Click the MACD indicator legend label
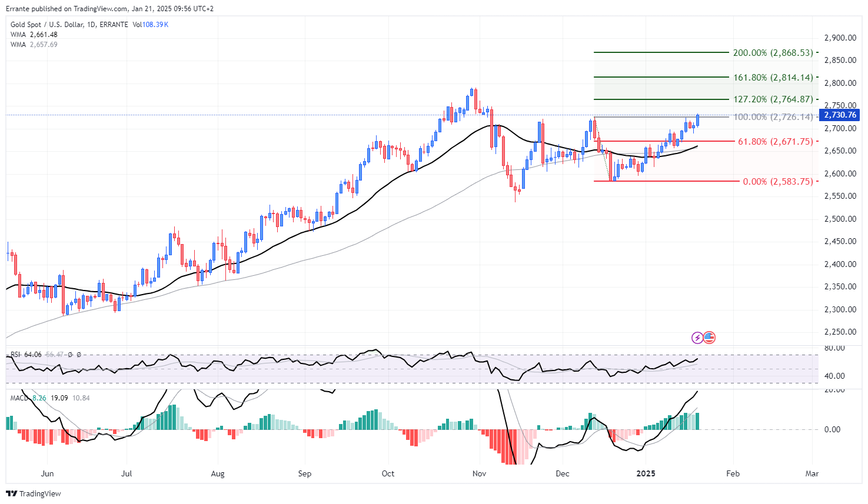The height and width of the screenshot is (504, 868). click(x=19, y=398)
